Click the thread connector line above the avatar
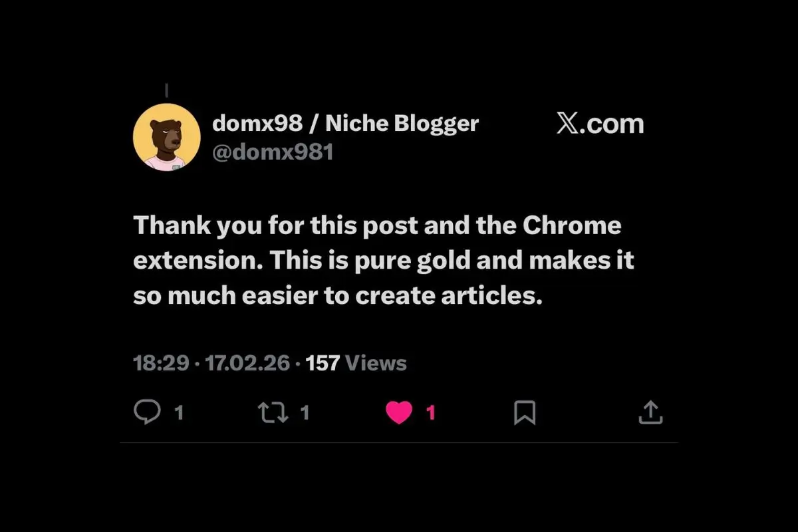The image size is (798, 532). click(x=166, y=88)
